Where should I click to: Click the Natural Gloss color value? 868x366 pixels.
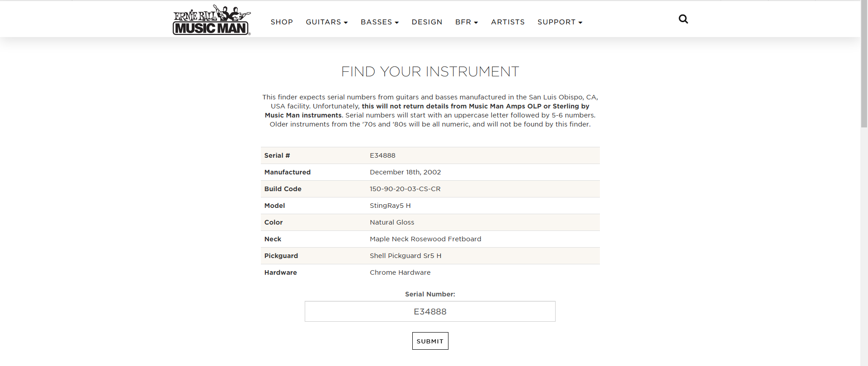point(392,222)
